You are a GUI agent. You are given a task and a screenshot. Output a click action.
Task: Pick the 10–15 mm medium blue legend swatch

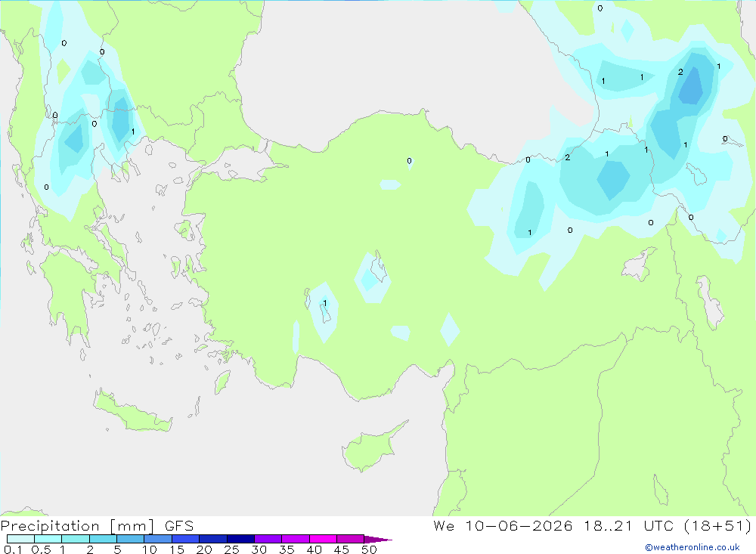click(158, 539)
